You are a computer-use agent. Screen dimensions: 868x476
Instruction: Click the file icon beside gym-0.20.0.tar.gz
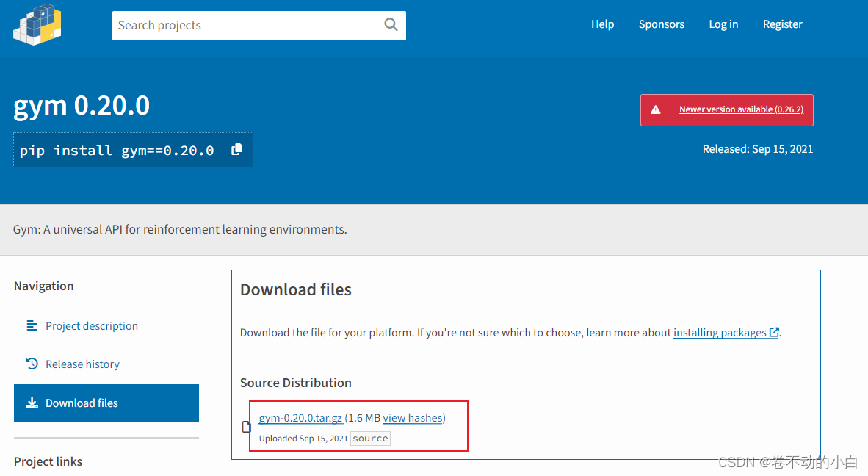click(x=246, y=427)
